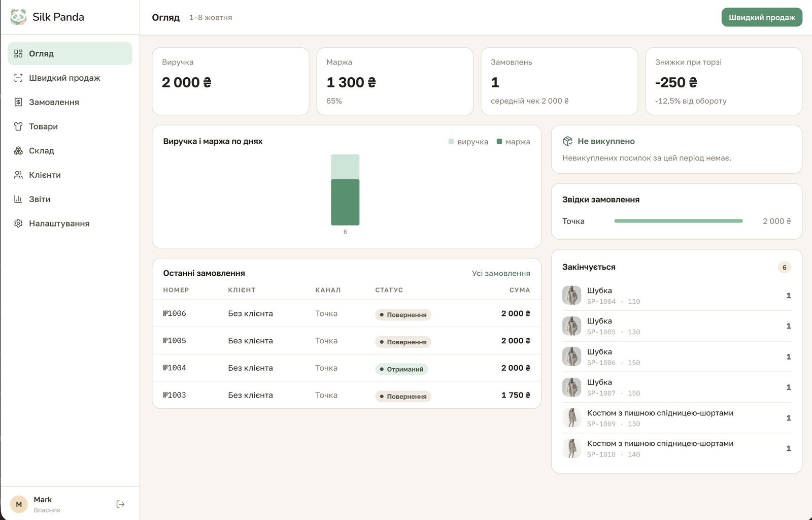Viewport: 812px width, 520px height.
Task: Click the Костюм SP-1010 thumbnail
Action: pos(572,448)
